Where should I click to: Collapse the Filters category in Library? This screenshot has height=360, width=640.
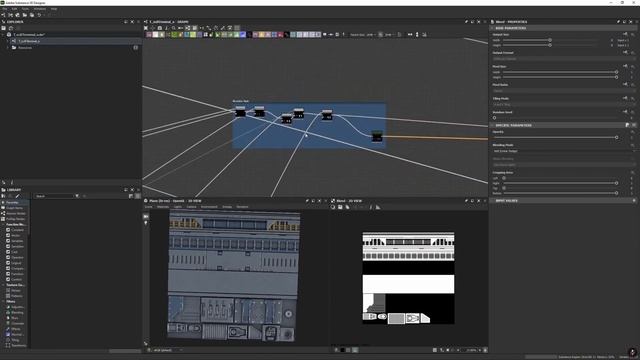pos(3,302)
